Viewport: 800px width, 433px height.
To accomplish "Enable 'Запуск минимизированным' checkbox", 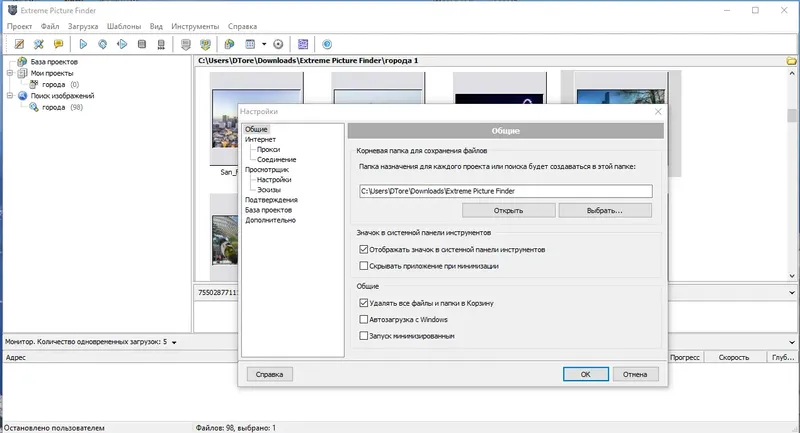I will [363, 336].
